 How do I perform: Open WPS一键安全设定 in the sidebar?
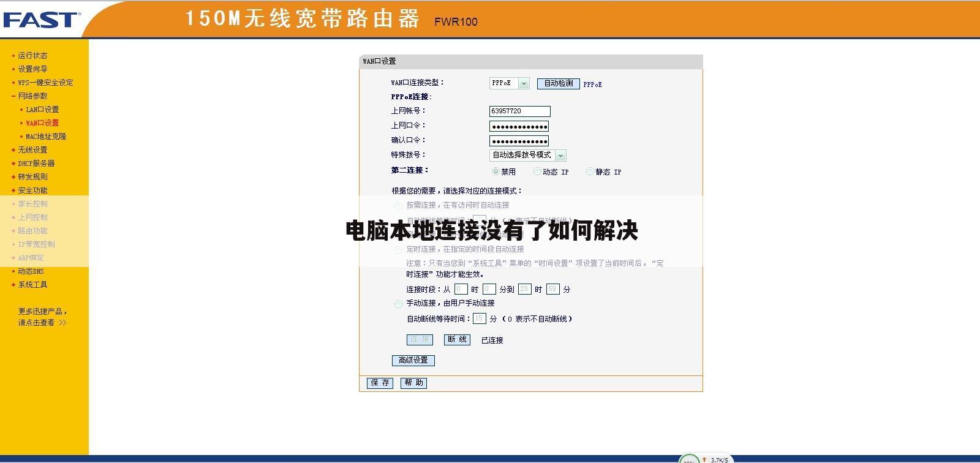[x=45, y=82]
